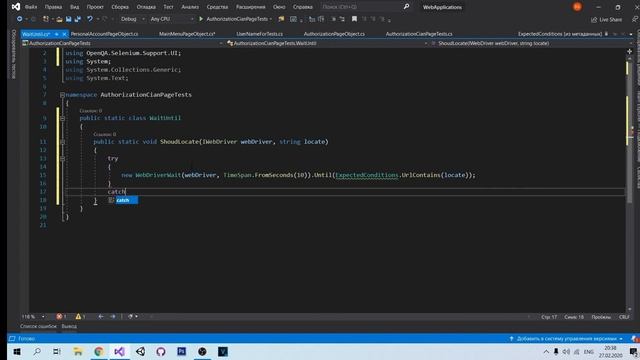
Task: Click the pin icon on WaitUntil.cs tab
Action: point(57,34)
